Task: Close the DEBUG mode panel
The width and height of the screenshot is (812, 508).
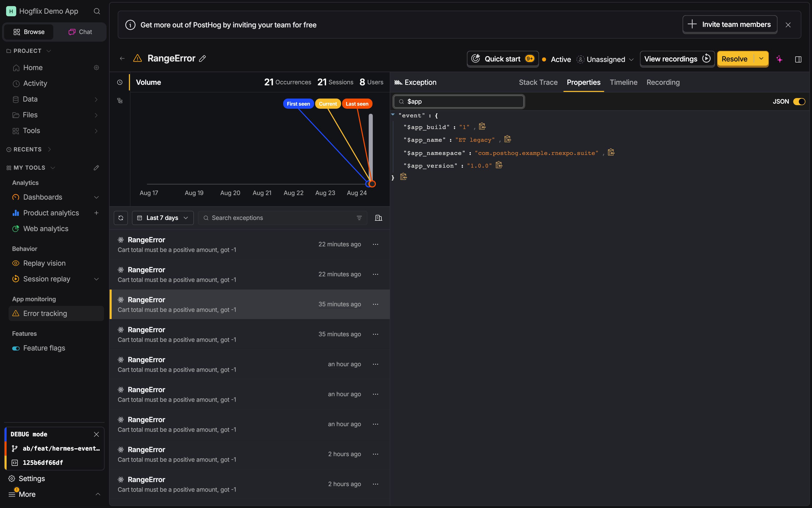Action: pos(96,434)
